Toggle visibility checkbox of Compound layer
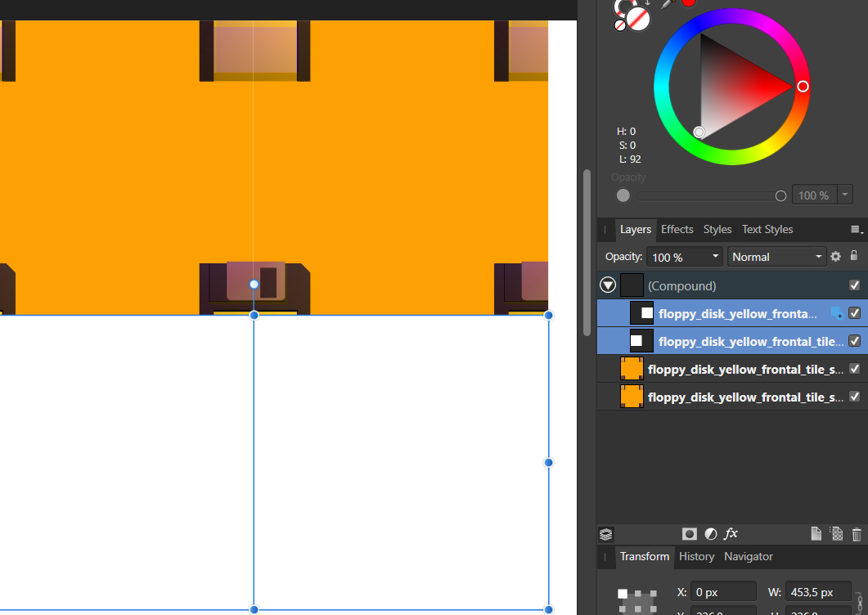Image resolution: width=868 pixels, height=615 pixels. point(855,285)
